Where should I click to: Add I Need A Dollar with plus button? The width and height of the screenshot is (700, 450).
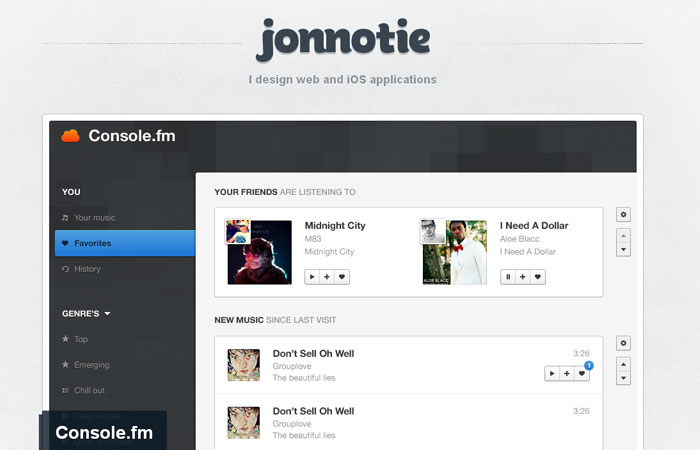[x=522, y=277]
